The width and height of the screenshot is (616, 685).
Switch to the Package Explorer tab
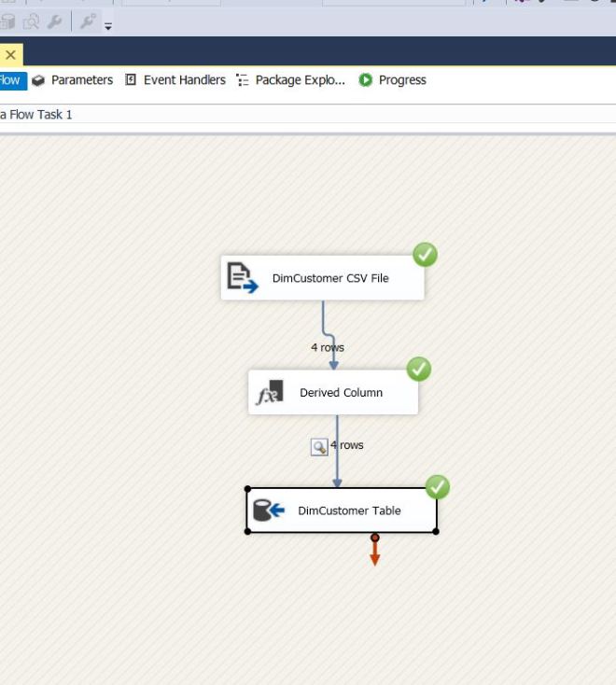pyautogui.click(x=290, y=80)
